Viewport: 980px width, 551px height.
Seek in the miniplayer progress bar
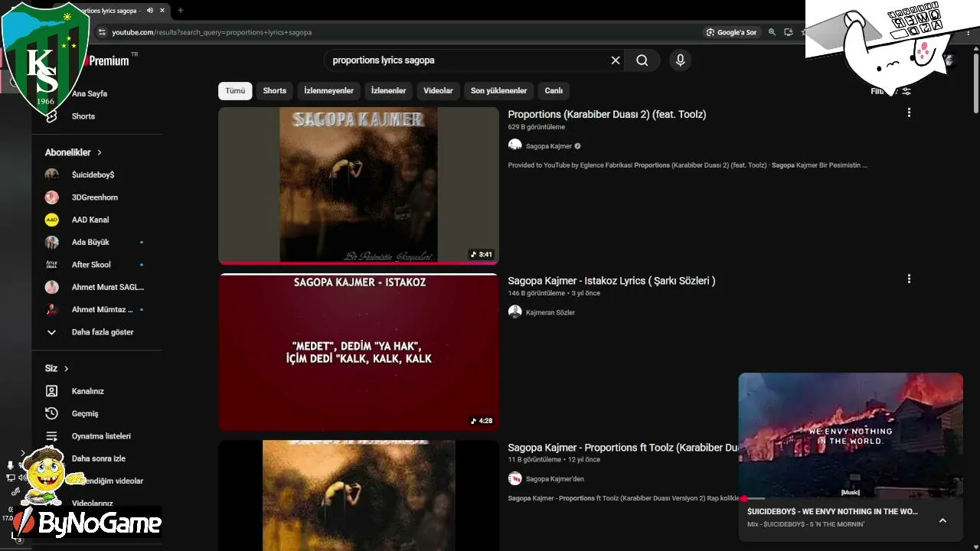click(x=851, y=498)
